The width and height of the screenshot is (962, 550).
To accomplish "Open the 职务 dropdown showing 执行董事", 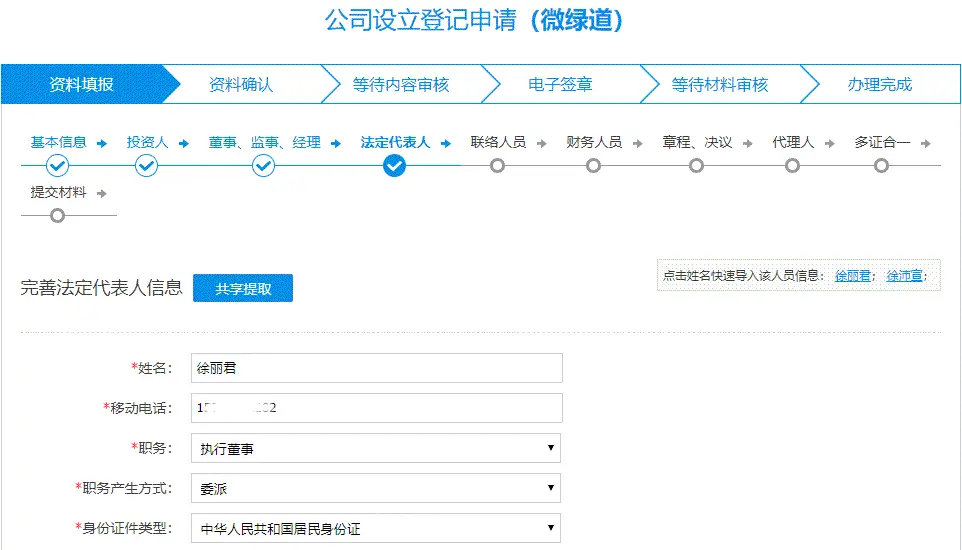I will click(376, 448).
